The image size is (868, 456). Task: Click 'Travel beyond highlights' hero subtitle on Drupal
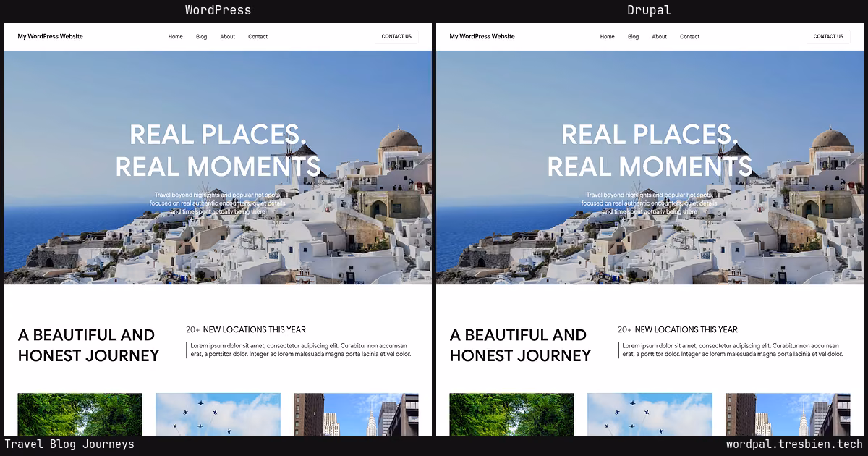click(650, 203)
